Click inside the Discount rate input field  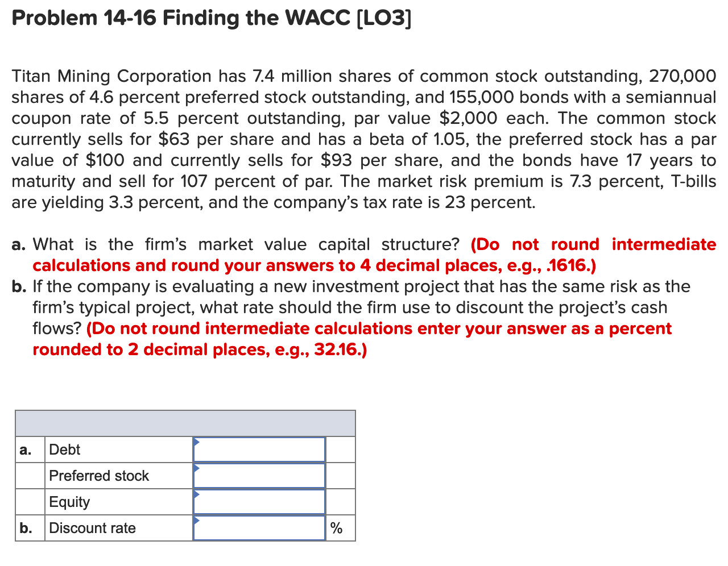pyautogui.click(x=259, y=528)
